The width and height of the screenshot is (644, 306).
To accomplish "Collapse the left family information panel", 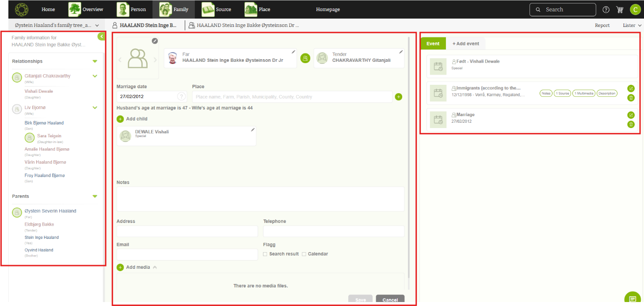I will click(101, 37).
